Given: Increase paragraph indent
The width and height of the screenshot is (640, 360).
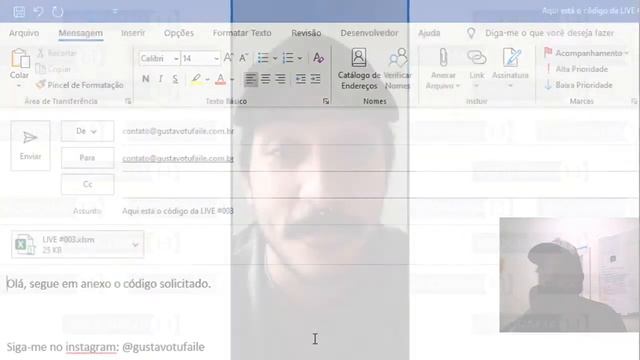Looking at the screenshot, I should click(x=315, y=79).
